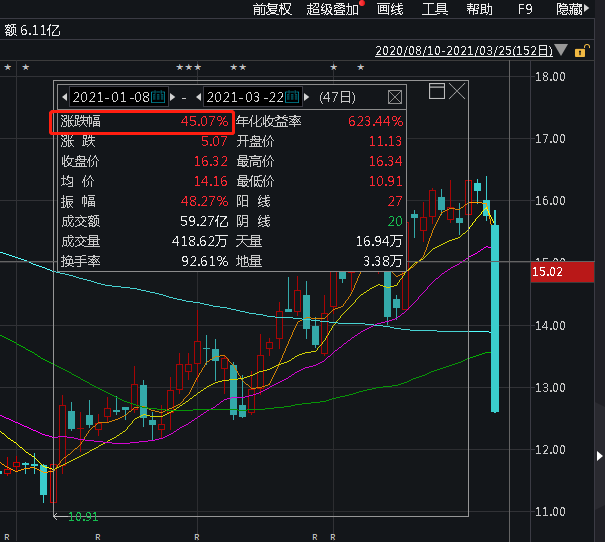Step the start date 2021-01-08 backward

tap(64, 97)
